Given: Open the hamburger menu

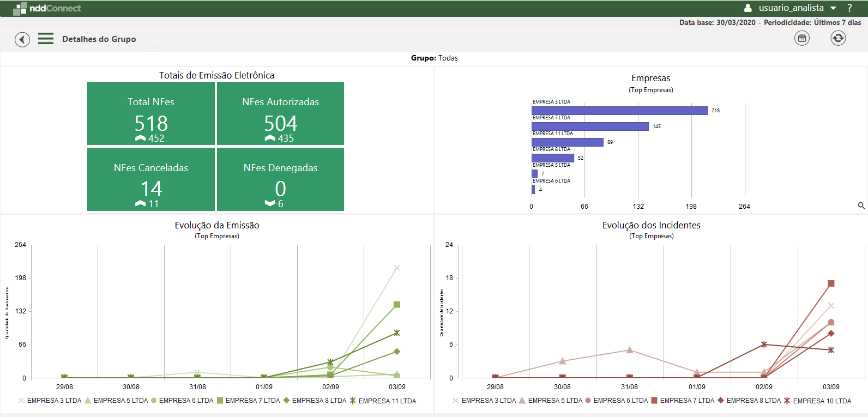Looking at the screenshot, I should click(x=46, y=39).
